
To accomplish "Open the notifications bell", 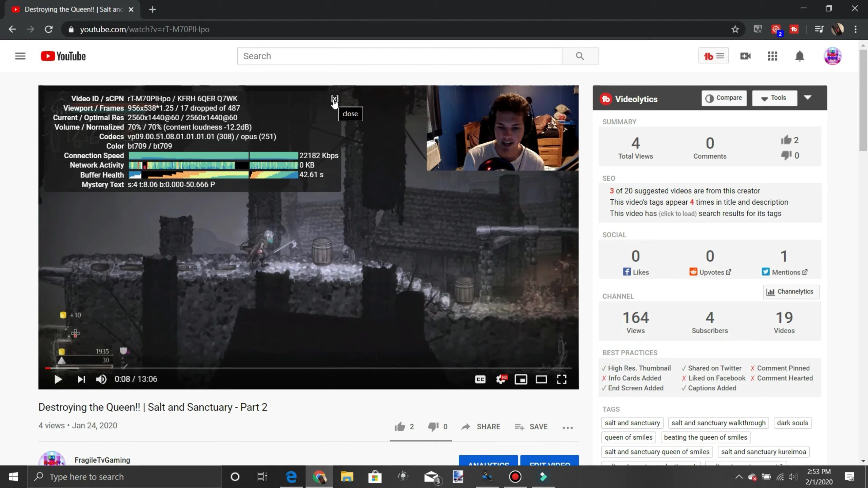I will point(800,56).
